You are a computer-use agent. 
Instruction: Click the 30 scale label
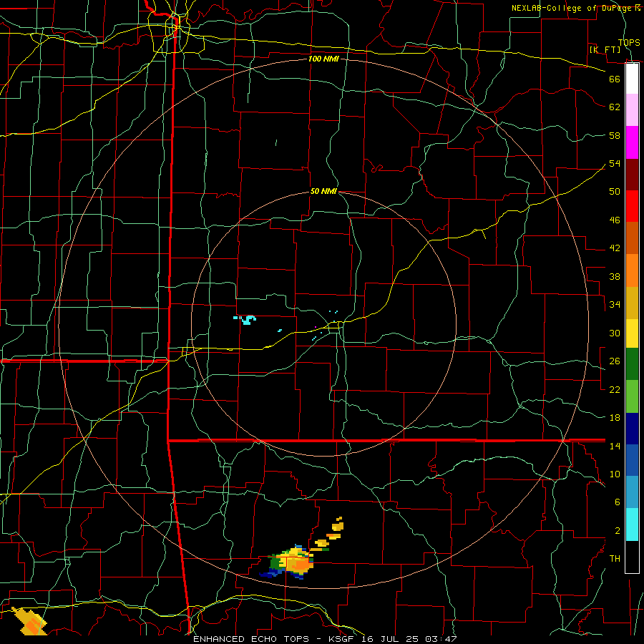click(x=615, y=333)
